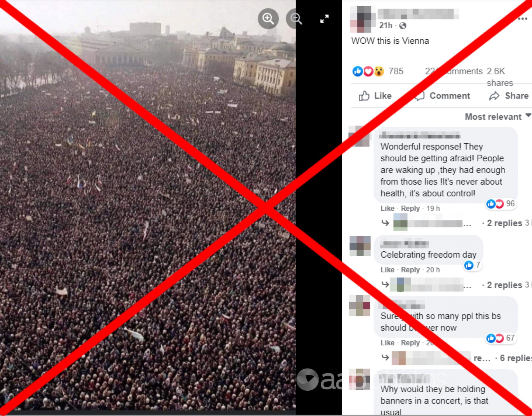This screenshot has height=416, width=532.
Task: Like the Wonderful response comment
Action: click(387, 209)
